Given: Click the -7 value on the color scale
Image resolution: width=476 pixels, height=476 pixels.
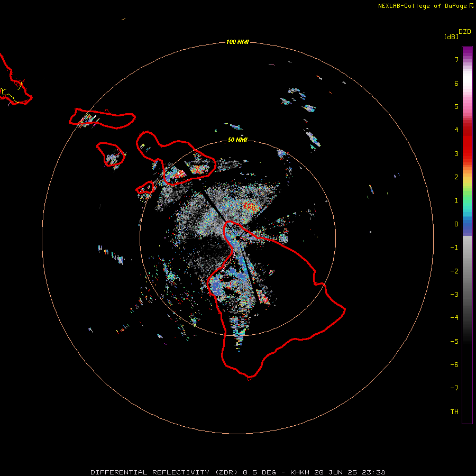Looking at the screenshot, I should click(x=454, y=388).
